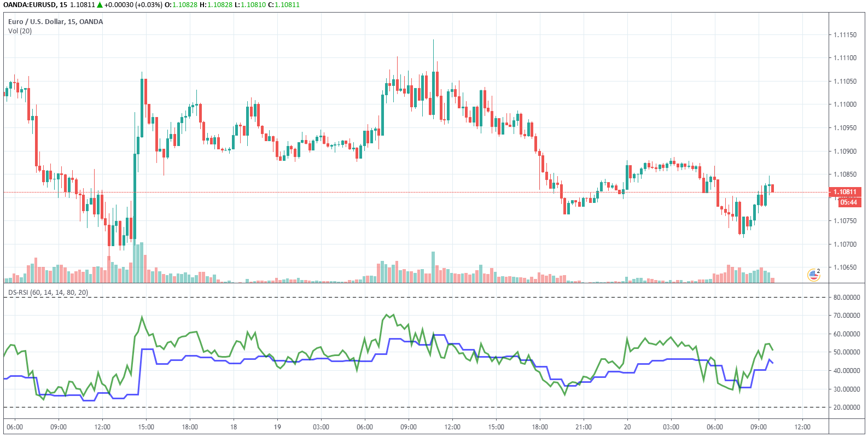Click the 1.10700 price axis label
Viewport: 868px width, 437px height.
click(845, 244)
